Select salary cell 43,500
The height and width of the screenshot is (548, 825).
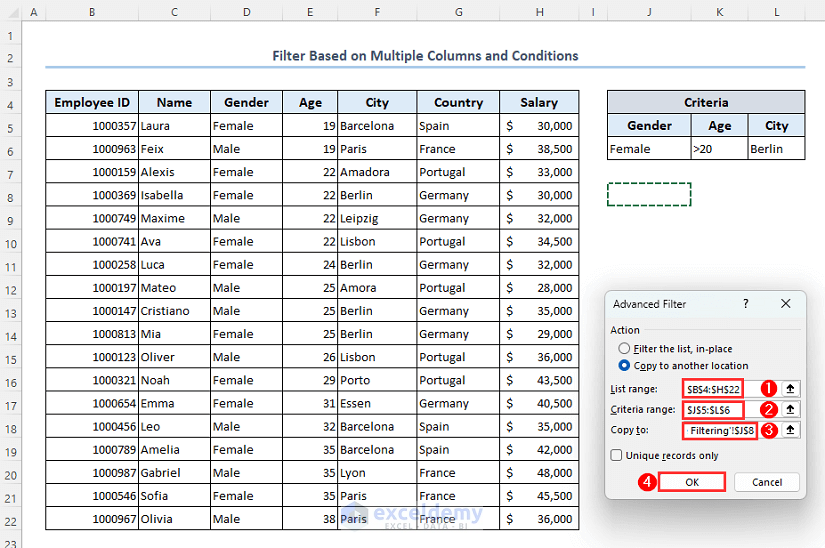(539, 380)
